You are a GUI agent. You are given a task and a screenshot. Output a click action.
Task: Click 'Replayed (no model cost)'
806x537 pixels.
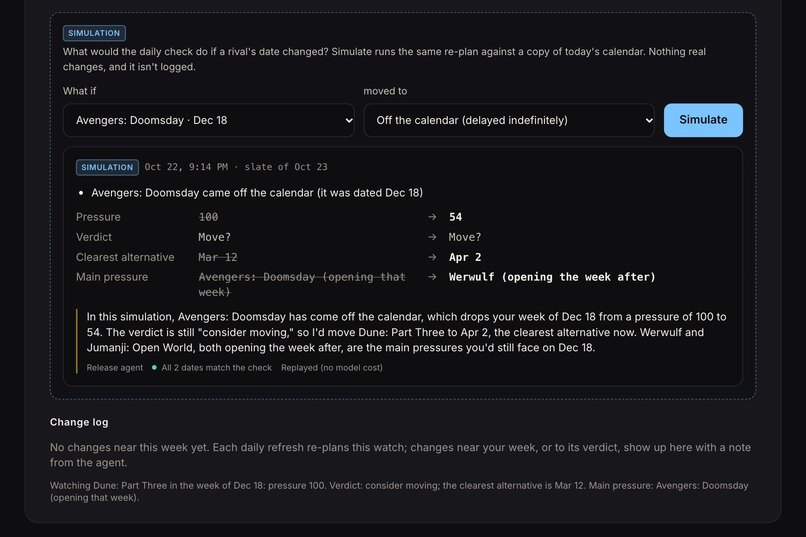click(332, 367)
